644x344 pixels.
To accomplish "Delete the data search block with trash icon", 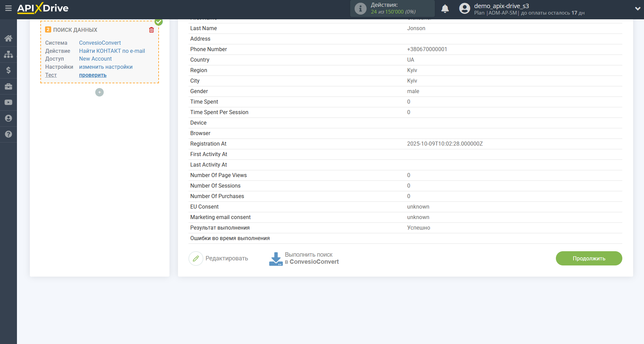I will (x=152, y=30).
